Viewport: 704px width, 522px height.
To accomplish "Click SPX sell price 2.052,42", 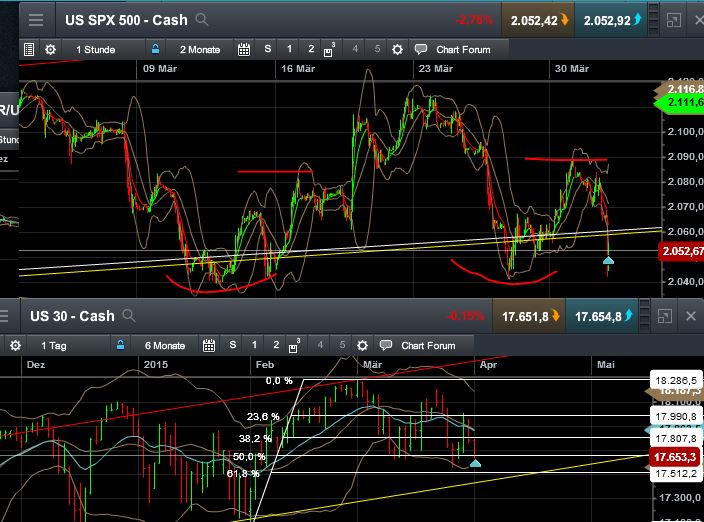I will pos(538,20).
